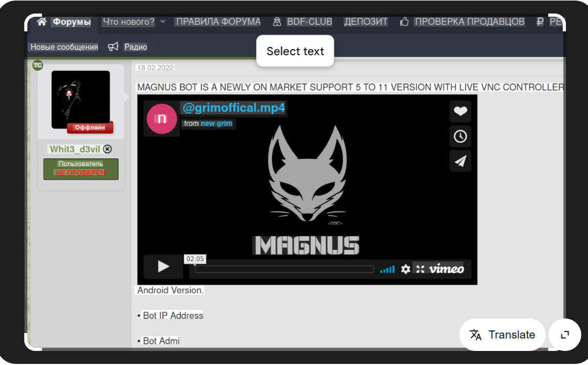
Task: Click the thumbs-up icon beside ПРОВЕРКА ПРОДАВЦОВ
Action: click(x=403, y=22)
